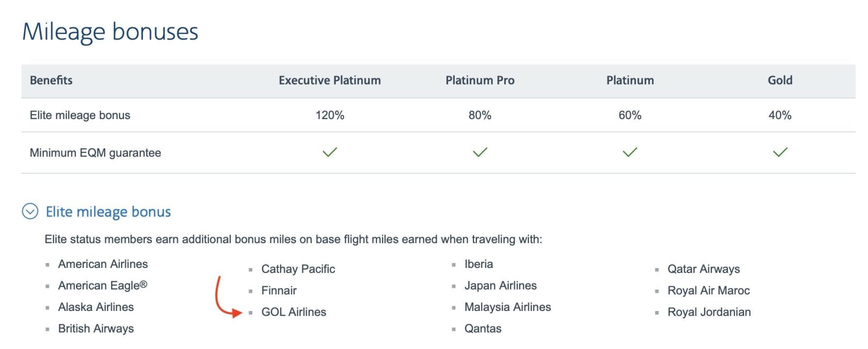Click the Alaska Airlines list item
868x349 pixels.
coord(96,307)
